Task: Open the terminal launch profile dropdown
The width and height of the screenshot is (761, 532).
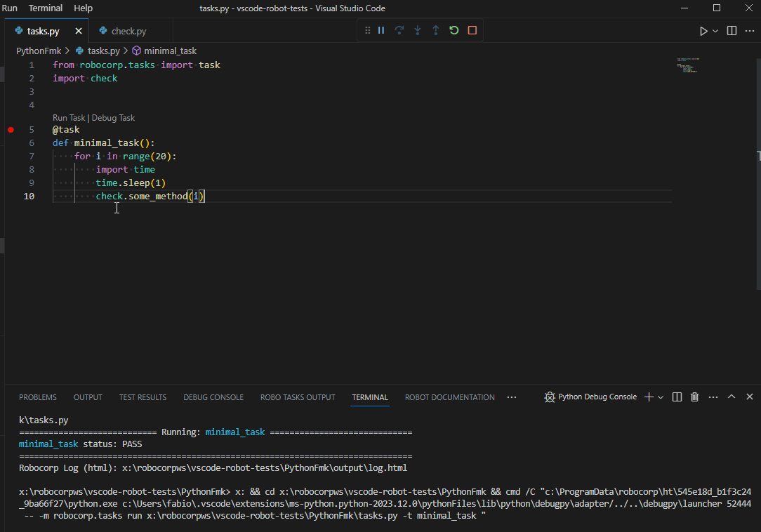Action: coord(661,397)
